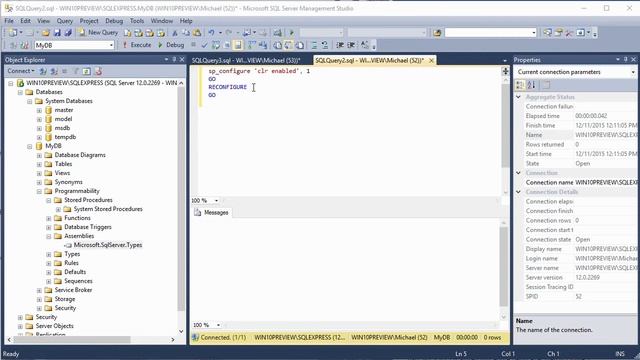Expand the top-level Security node
Image resolution: width=640 pixels, height=360 pixels.
click(20, 317)
